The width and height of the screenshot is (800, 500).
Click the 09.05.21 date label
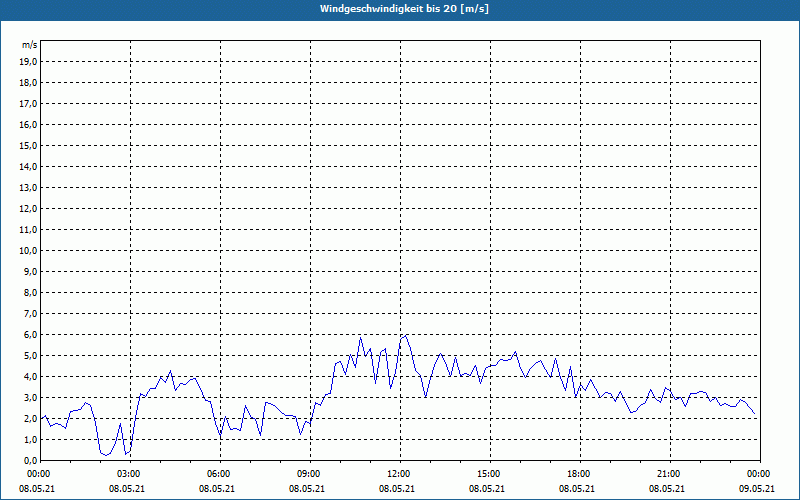tap(757, 488)
